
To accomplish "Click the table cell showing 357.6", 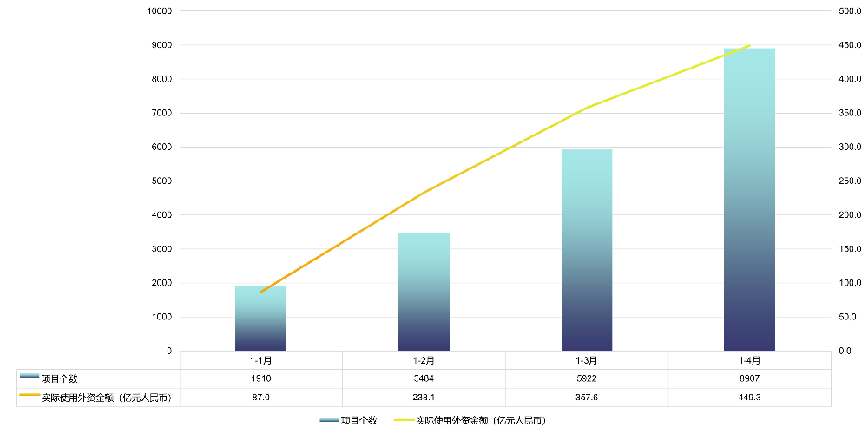I will coord(587,397).
